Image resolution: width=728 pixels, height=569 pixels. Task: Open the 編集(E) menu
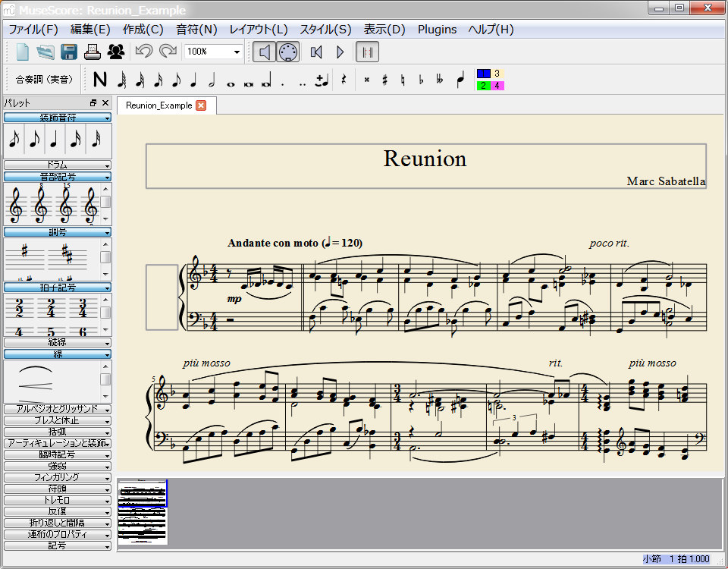90,30
